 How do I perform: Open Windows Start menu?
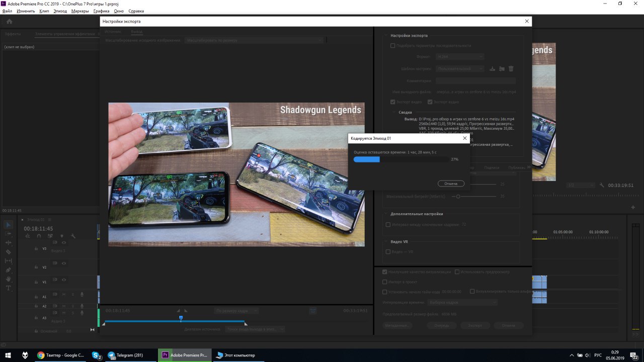(x=7, y=355)
